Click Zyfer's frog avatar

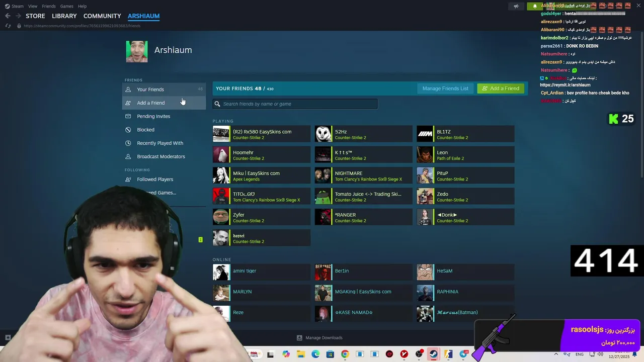point(221,217)
